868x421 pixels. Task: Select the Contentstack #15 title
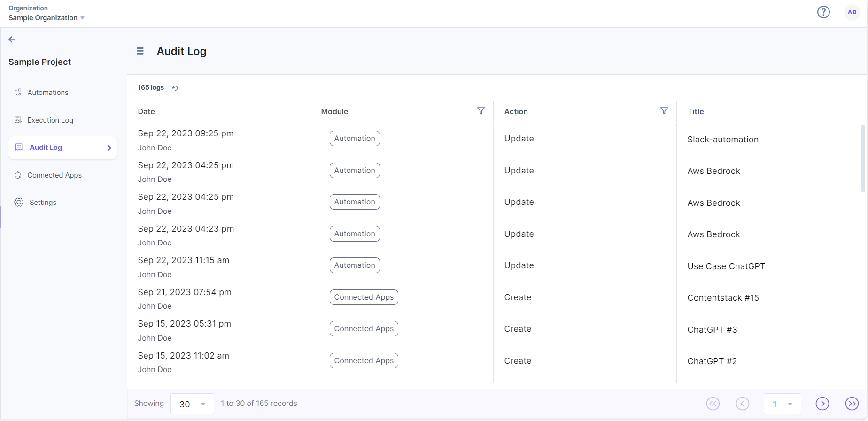(x=723, y=298)
